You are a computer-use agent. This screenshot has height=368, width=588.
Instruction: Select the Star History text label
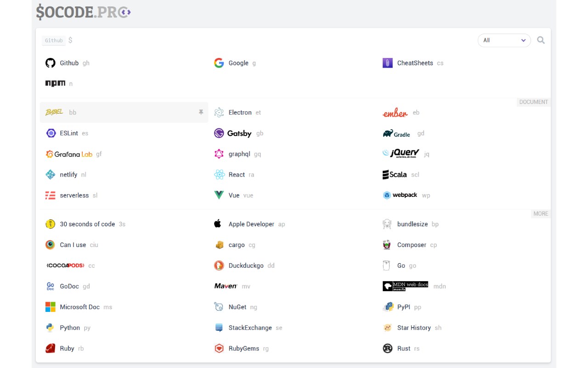414,328
